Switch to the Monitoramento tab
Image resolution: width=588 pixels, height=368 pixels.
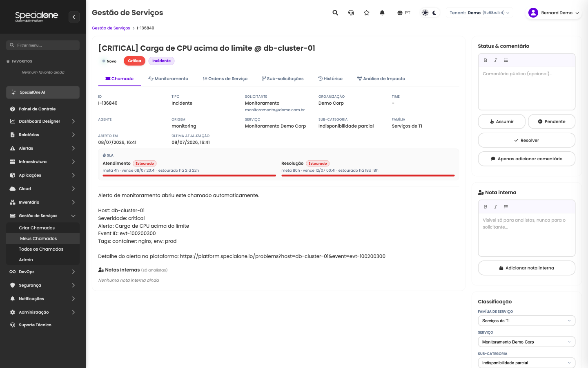(168, 79)
